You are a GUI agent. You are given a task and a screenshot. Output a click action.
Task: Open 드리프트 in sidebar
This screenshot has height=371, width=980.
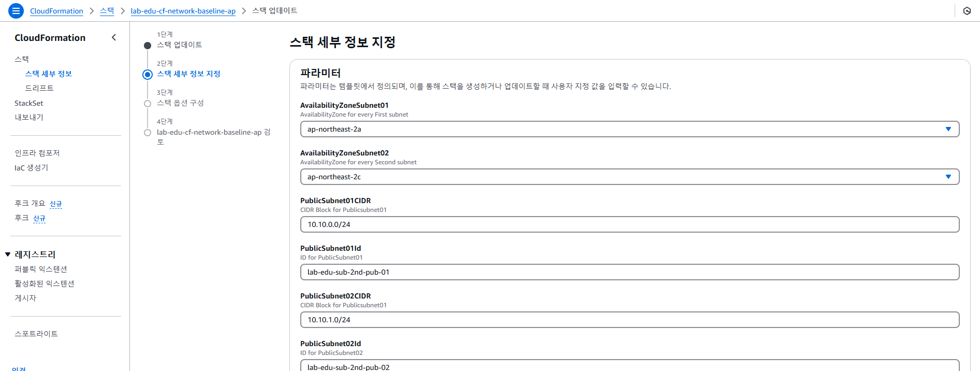point(39,88)
